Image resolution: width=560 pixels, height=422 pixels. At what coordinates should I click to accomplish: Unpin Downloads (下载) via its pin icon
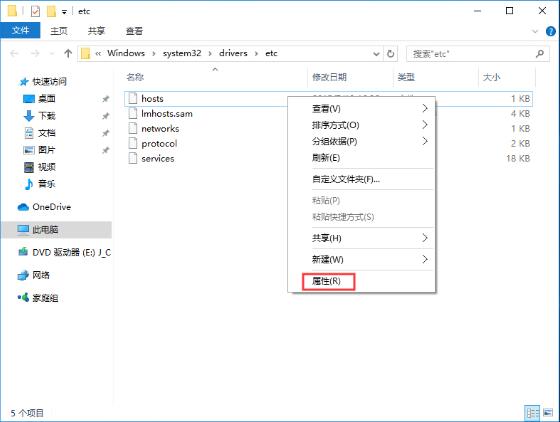[105, 116]
